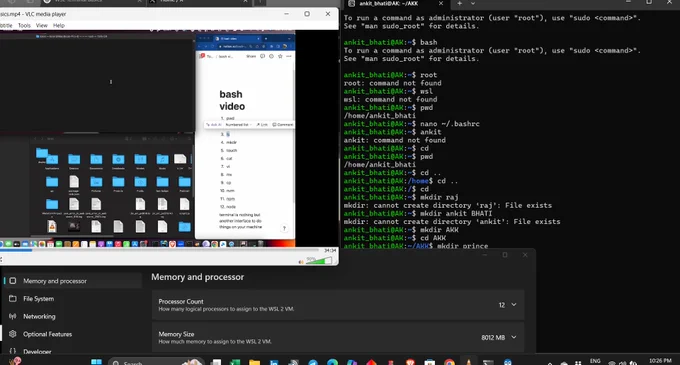Click the 'bash video' heading in VLC video

[x=232, y=101]
